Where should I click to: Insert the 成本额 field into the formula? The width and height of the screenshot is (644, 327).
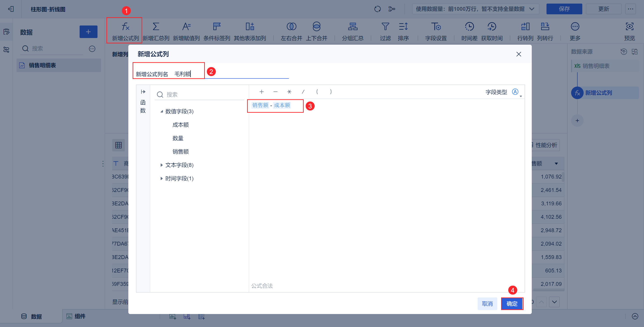coord(180,125)
